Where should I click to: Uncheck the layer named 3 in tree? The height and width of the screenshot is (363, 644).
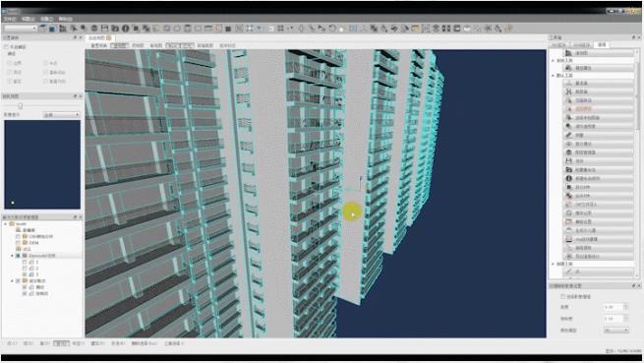pyautogui.click(x=25, y=274)
